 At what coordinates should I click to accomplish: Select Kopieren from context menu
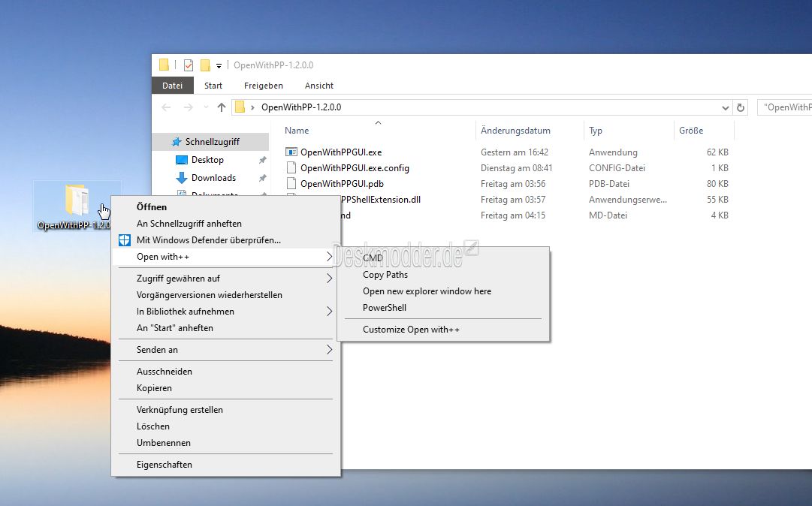(x=226, y=388)
